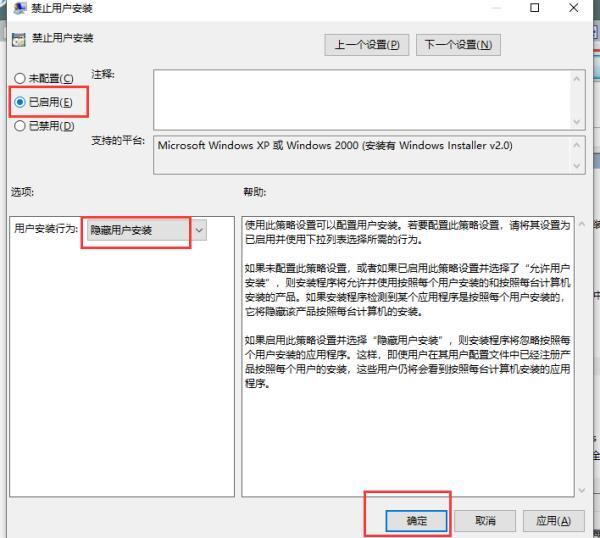
Task: Click the help text starting 使用此策略设置可以配置用户安装
Action: (x=407, y=232)
